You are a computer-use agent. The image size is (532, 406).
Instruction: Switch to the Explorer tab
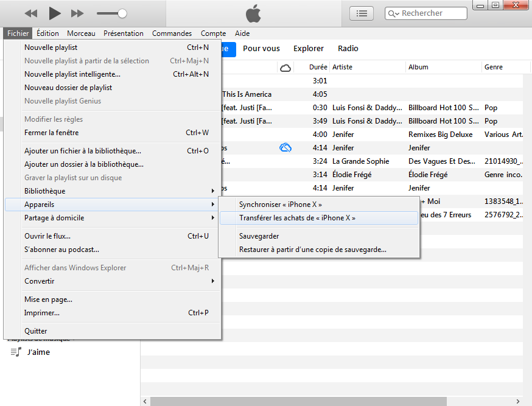pyautogui.click(x=309, y=49)
